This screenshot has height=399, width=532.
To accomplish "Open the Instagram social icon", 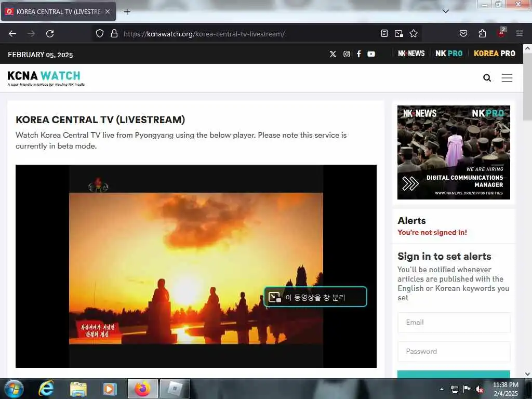I will point(347,54).
